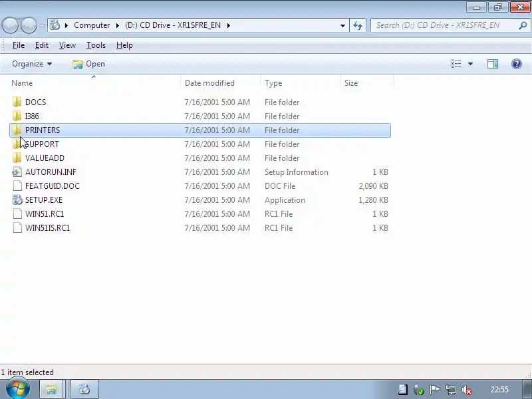Click the Back navigation arrow button
532x399 pixels.
[x=10, y=25]
